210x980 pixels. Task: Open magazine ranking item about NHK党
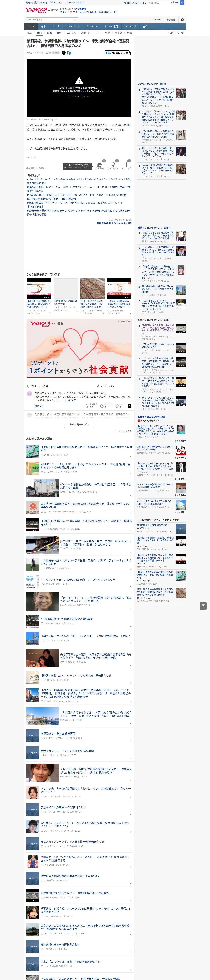[x=158, y=251]
